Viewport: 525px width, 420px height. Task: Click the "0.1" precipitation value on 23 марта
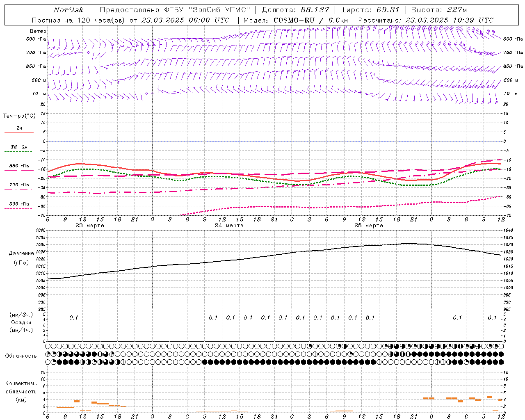(x=73, y=317)
